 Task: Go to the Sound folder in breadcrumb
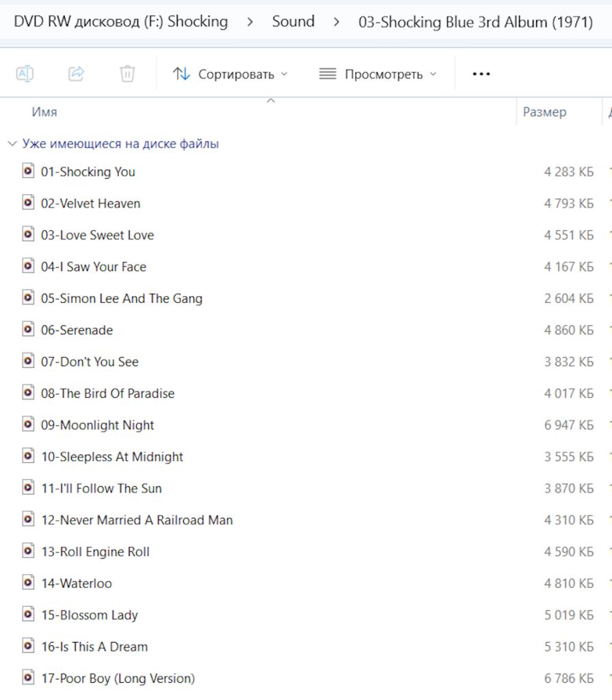point(293,21)
